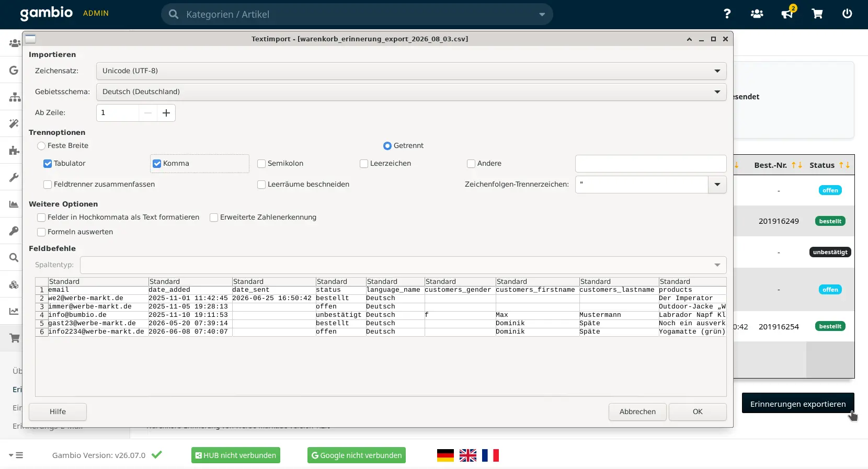Screen dimensions: 868x469
Task: Click Abbrechen to cancel the import
Action: (x=637, y=412)
